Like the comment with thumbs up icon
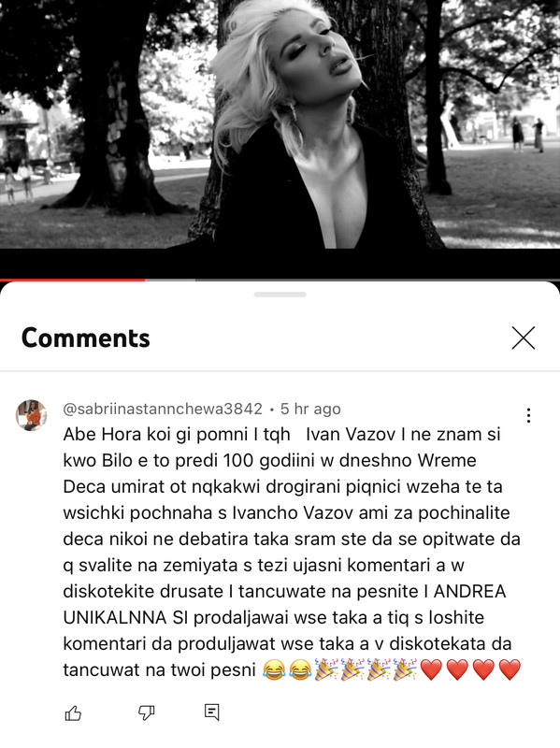 point(73,713)
